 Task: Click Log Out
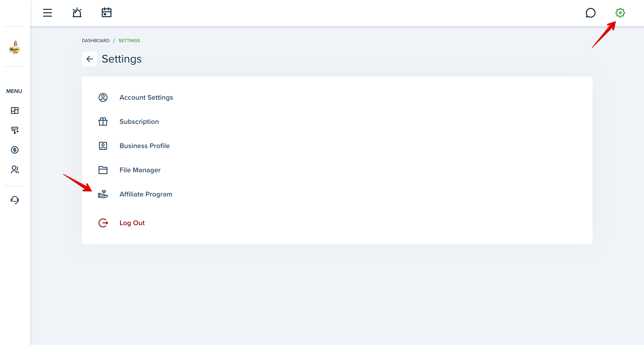click(x=132, y=223)
